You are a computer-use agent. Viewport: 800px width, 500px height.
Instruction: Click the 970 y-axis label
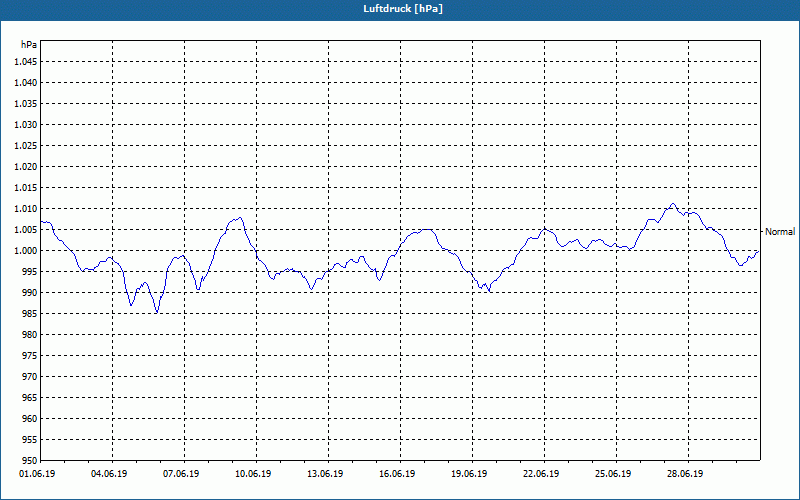pyautogui.click(x=30, y=377)
